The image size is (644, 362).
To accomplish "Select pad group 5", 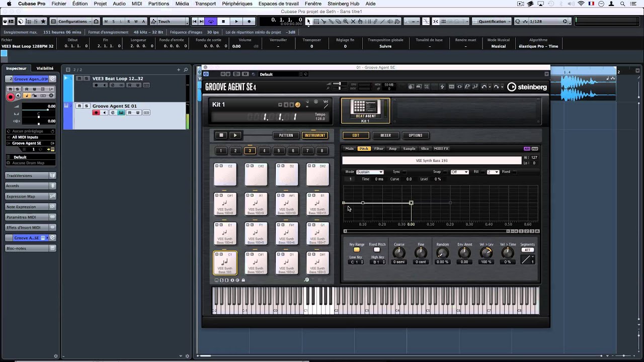I will pos(278,150).
